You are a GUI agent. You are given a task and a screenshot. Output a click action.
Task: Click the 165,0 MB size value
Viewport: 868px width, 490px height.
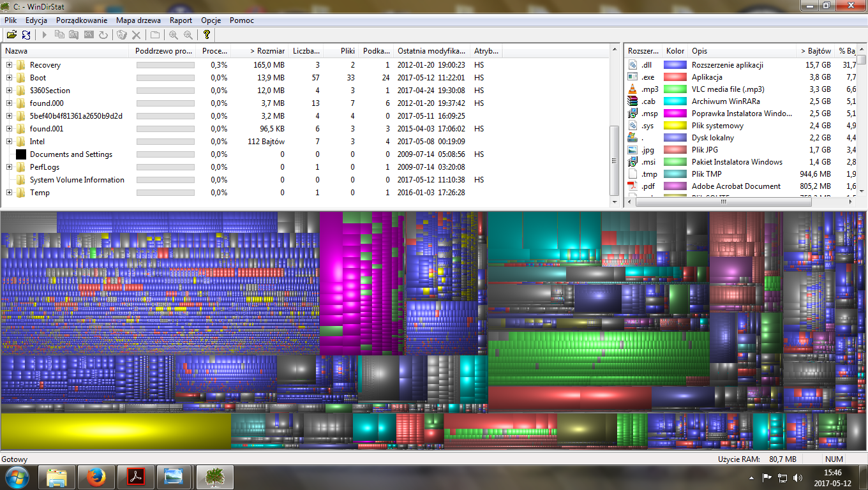tap(269, 65)
